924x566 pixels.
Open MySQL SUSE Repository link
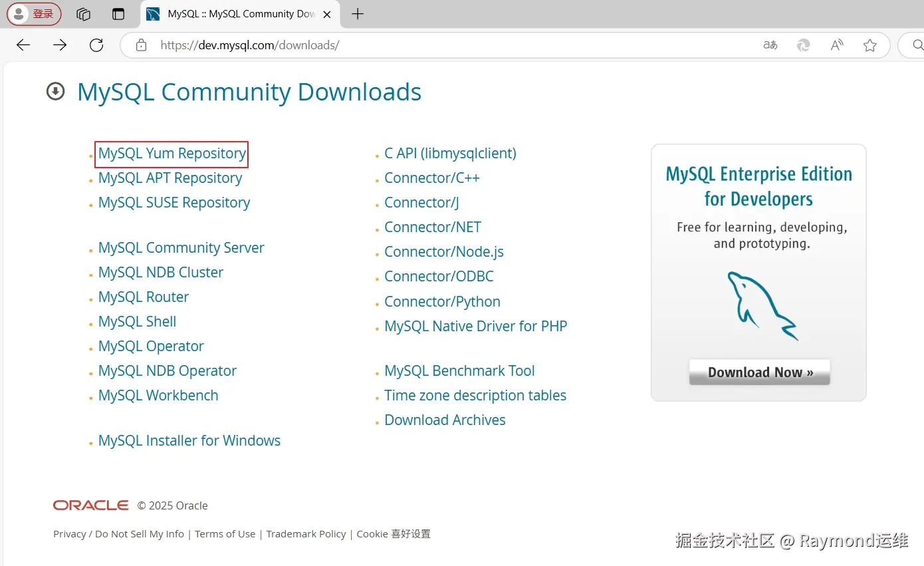pos(174,203)
